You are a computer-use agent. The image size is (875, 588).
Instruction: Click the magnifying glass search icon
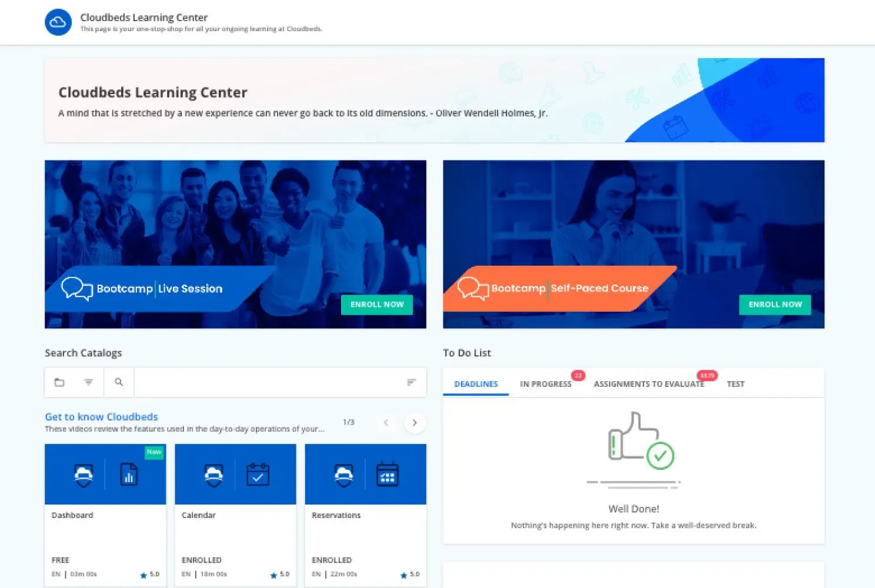(119, 382)
